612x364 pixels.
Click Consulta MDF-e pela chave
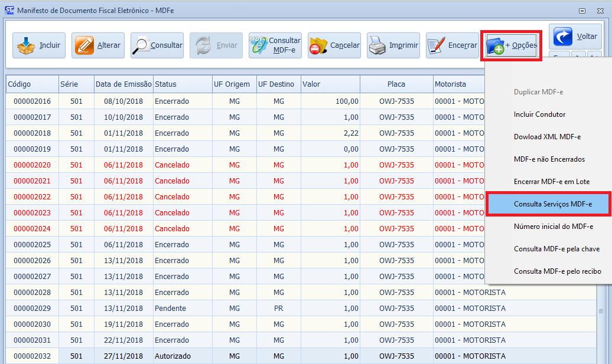click(x=556, y=249)
